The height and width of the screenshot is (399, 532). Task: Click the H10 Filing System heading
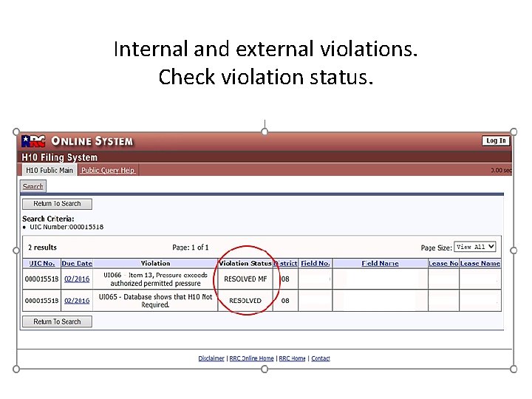(59, 157)
